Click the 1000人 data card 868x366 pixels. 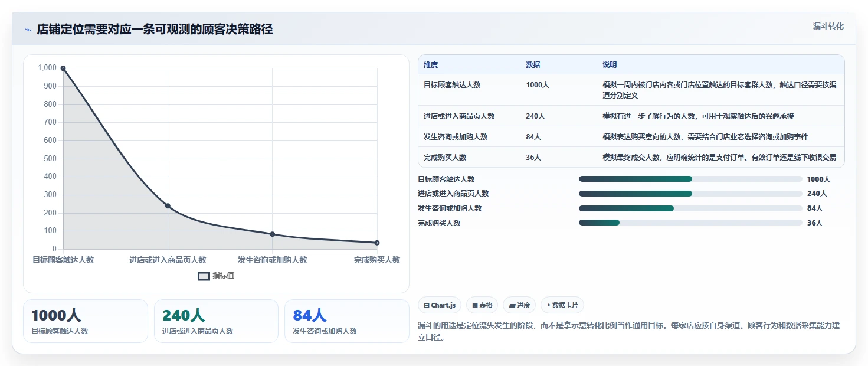pos(86,321)
